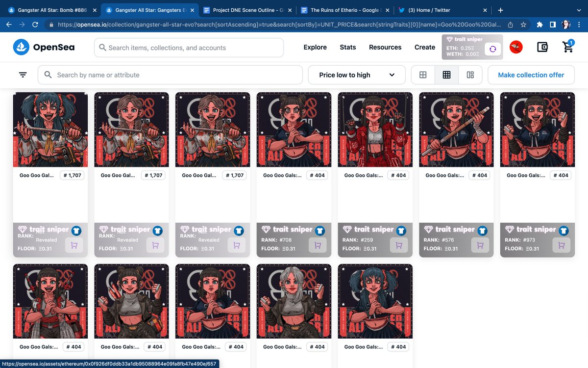Image resolution: width=588 pixels, height=368 pixels.
Task: Click the trait sniper logo in header widget
Action: (464, 39)
